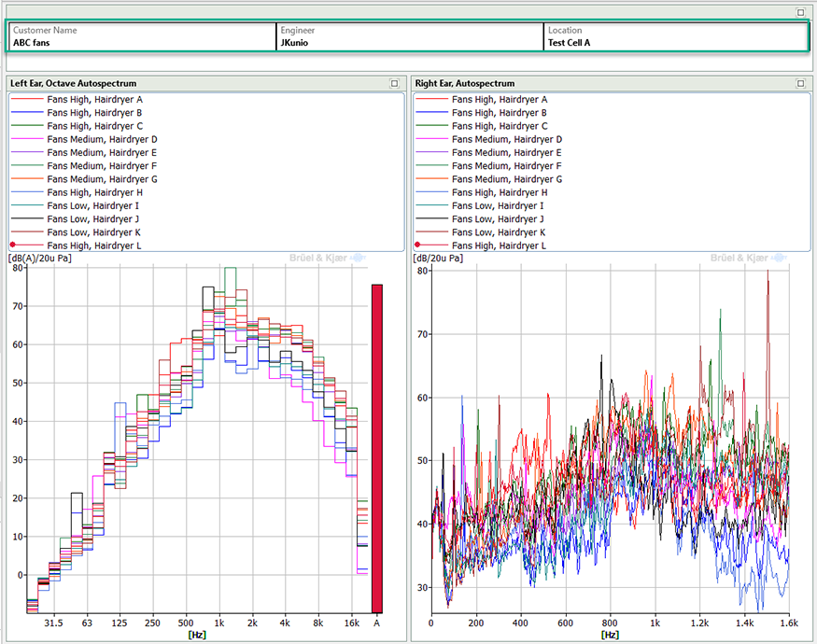Click the red A-weighted total bar

(377, 448)
